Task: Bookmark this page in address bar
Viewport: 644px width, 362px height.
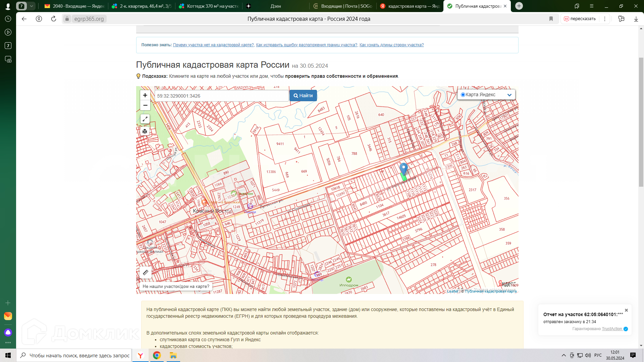Action: click(551, 19)
